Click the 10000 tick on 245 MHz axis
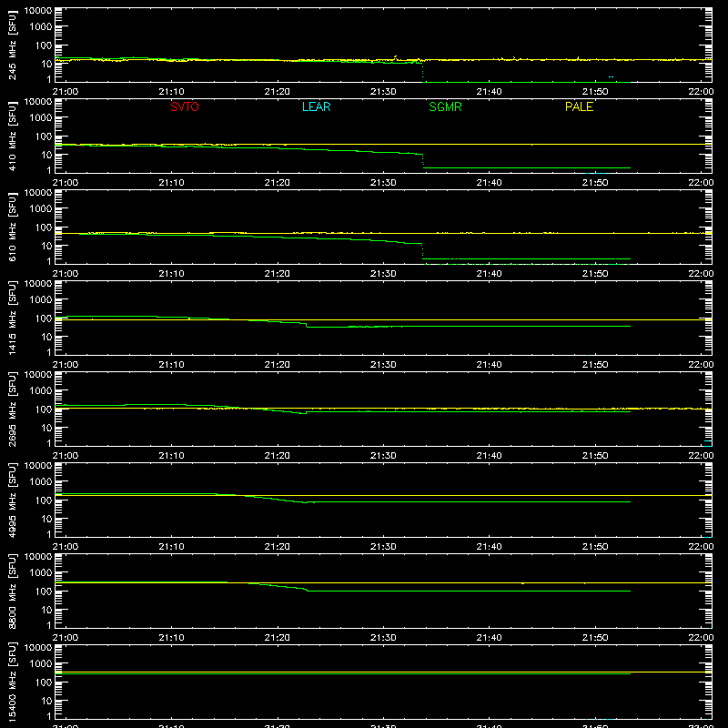728x728 pixels. [38, 11]
